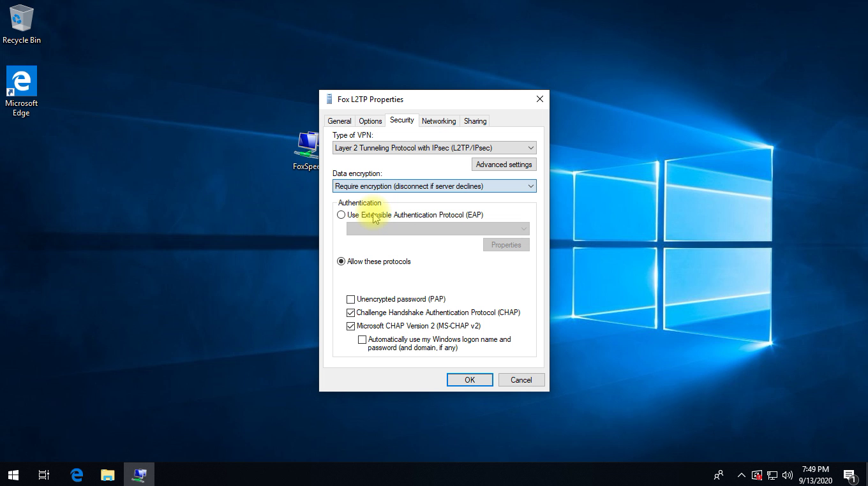Open the Action Center notifications icon

pyautogui.click(x=849, y=475)
